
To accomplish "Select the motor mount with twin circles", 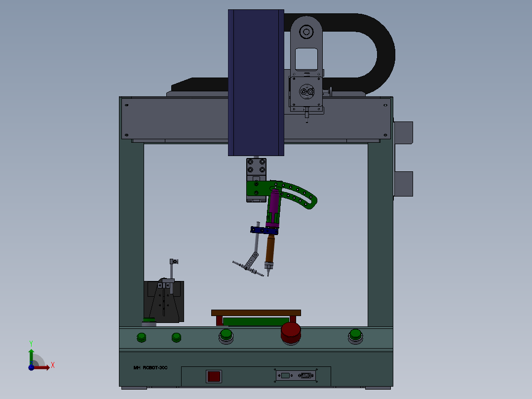I will click(x=306, y=92).
